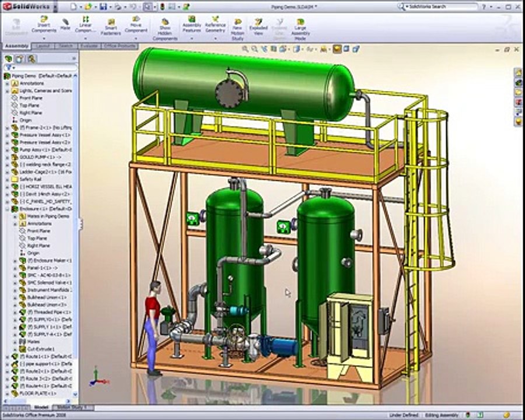The width and height of the screenshot is (525, 420).
Task: Expand the Safety Rail folder
Action: [x=8, y=179]
